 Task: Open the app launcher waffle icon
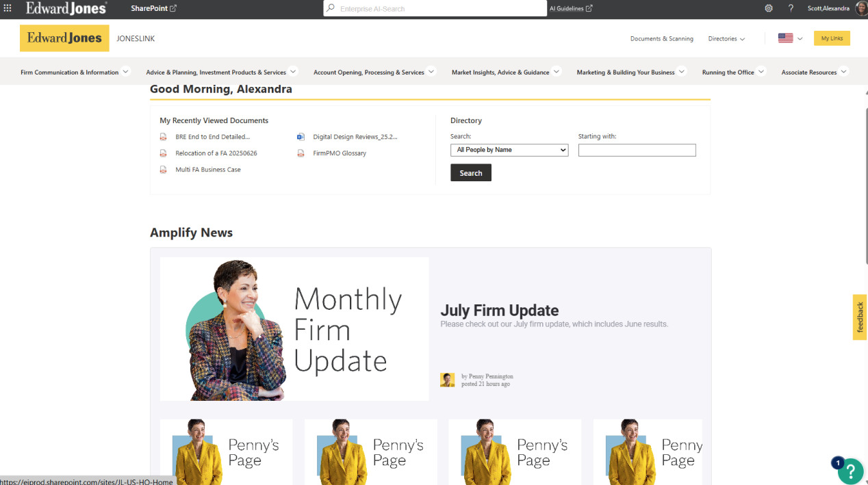[x=8, y=8]
